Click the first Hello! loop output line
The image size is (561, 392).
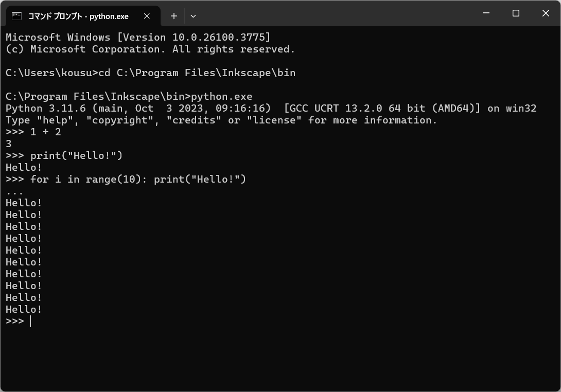[24, 203]
